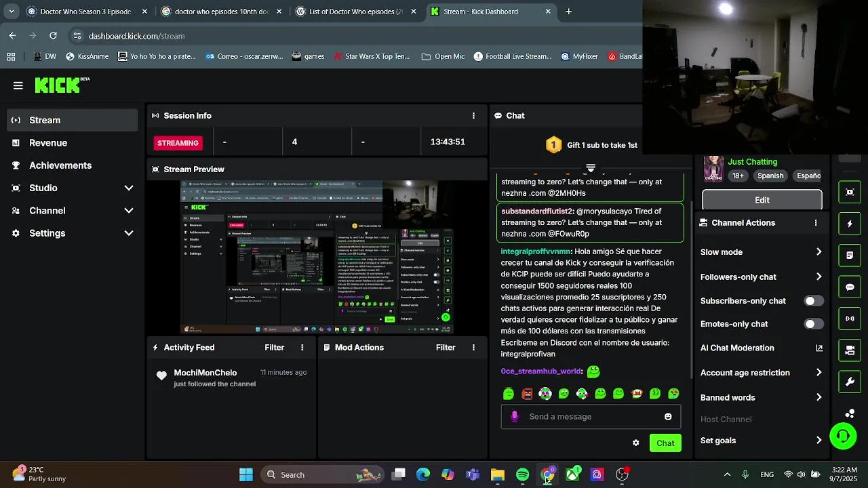Pick the angry red face emote

[x=527, y=394]
